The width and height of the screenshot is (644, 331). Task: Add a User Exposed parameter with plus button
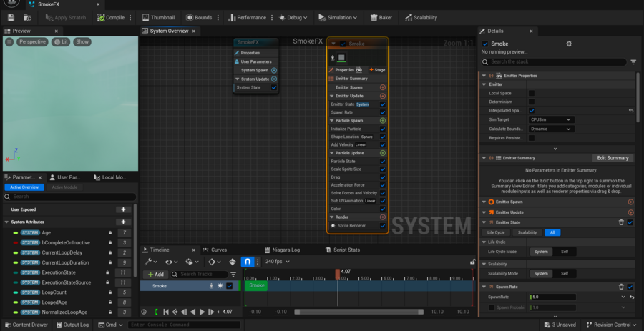(x=123, y=209)
